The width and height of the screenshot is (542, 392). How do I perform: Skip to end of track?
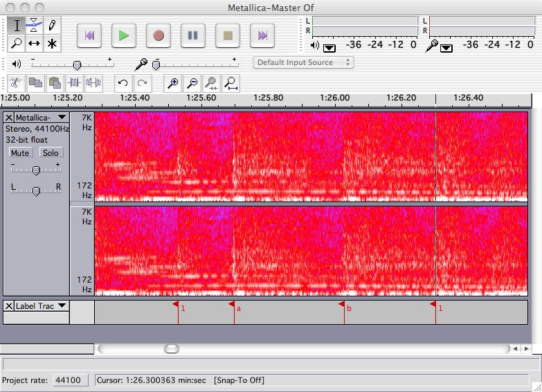[x=262, y=35]
